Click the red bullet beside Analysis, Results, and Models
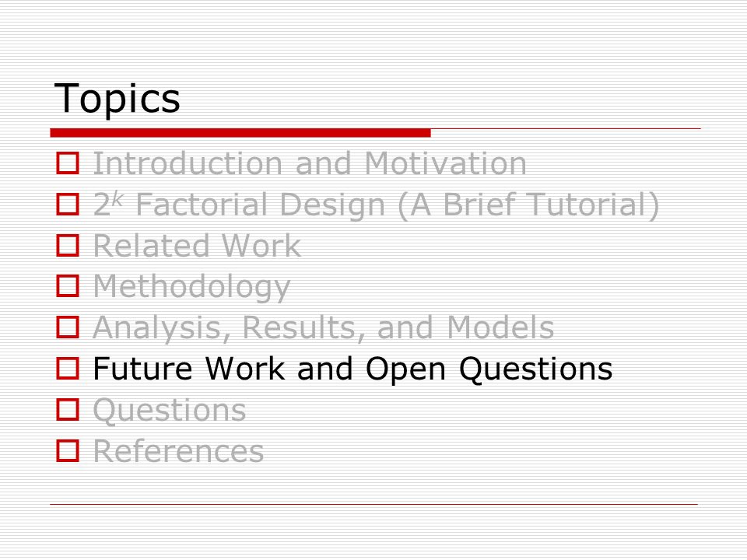 68,327
